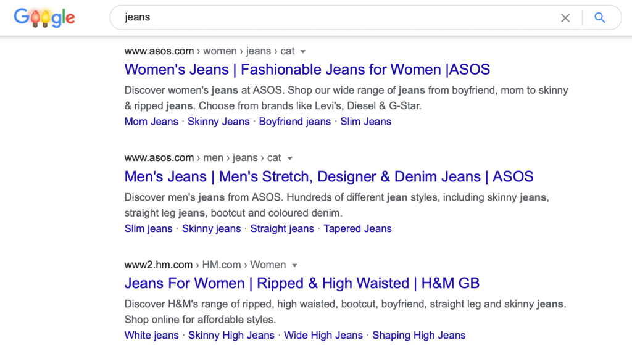The height and width of the screenshot is (364, 632).
Task: Expand dropdown arrow beside ASOS women URL
Action: (302, 52)
